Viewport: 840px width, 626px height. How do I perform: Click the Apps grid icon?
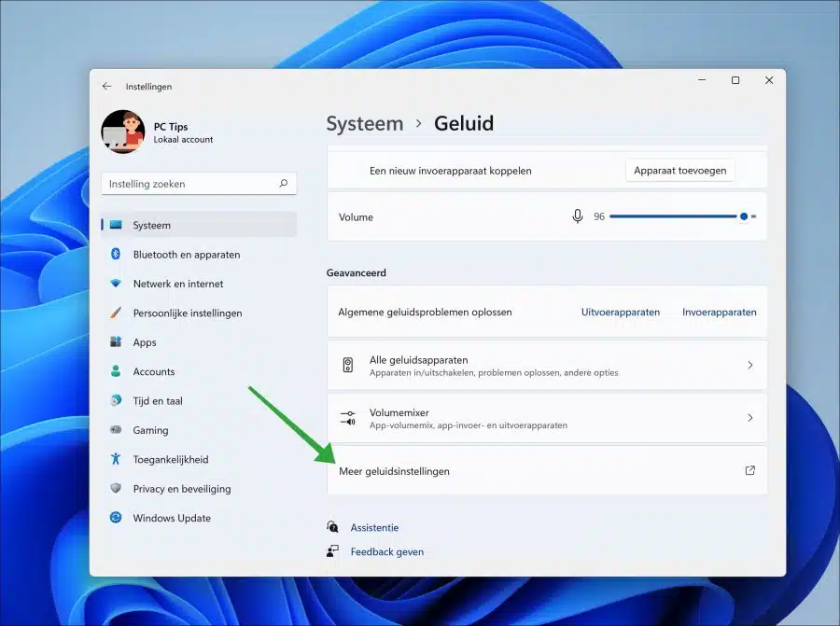115,341
